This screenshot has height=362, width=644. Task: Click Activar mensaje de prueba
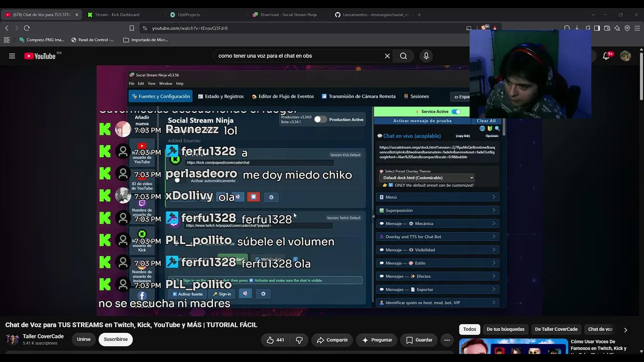[422, 121]
